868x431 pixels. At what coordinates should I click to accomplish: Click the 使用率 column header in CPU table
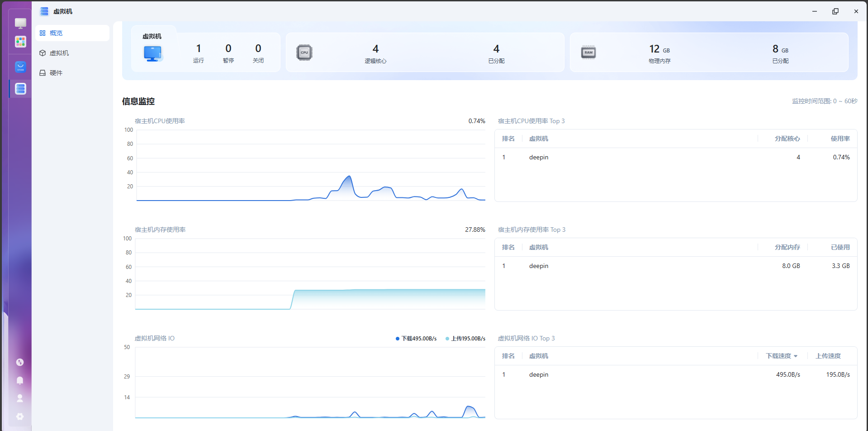click(840, 139)
